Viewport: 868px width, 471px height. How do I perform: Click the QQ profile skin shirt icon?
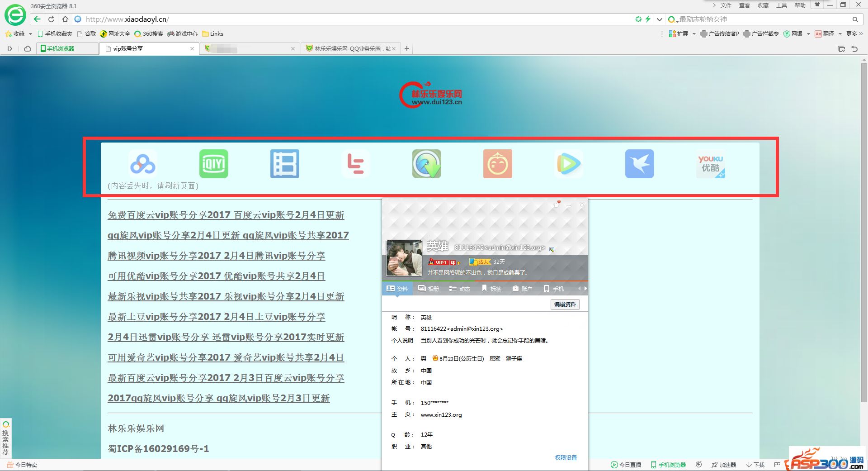pos(556,205)
